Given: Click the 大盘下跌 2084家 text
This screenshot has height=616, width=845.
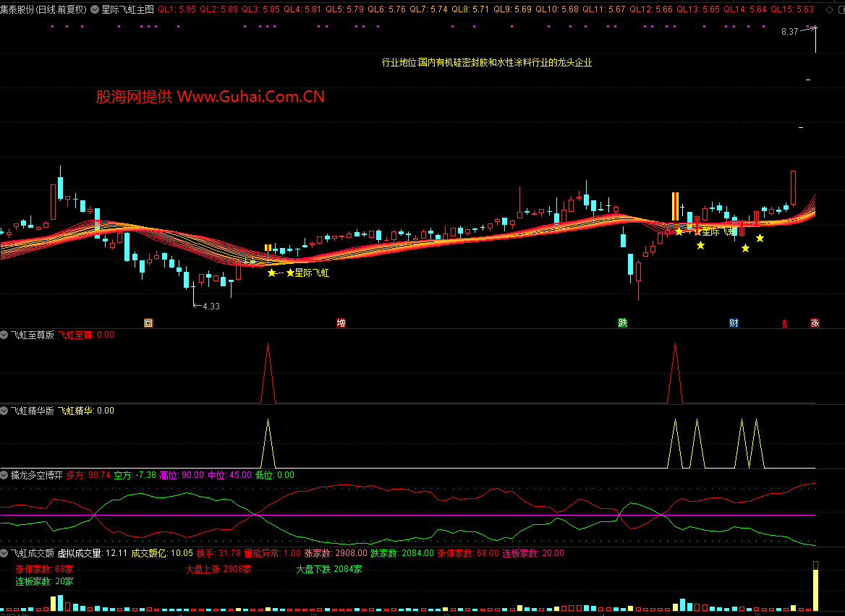Looking at the screenshot, I should (x=328, y=569).
